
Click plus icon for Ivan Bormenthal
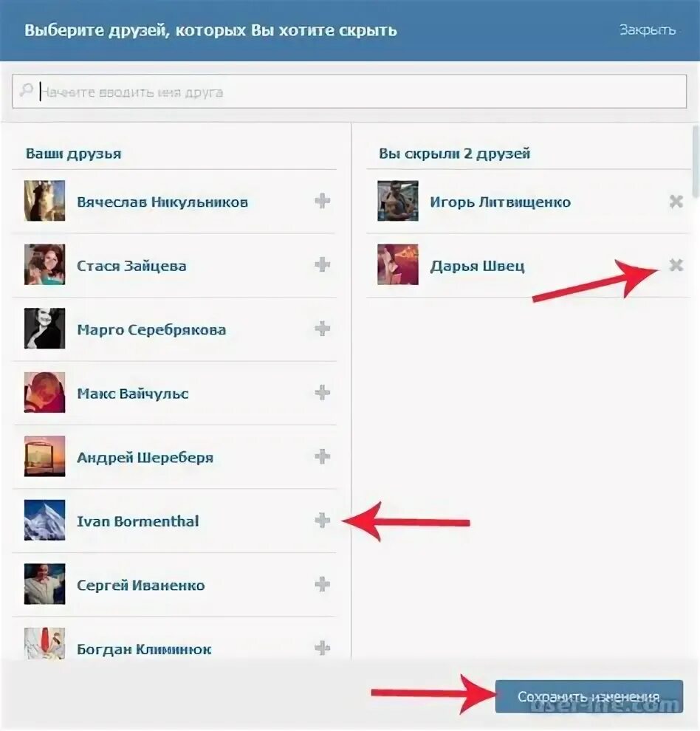(322, 521)
